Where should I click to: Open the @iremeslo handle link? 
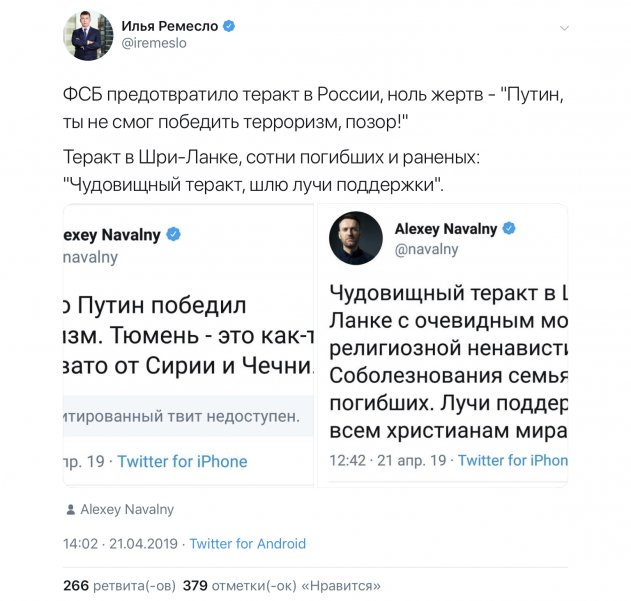153,44
